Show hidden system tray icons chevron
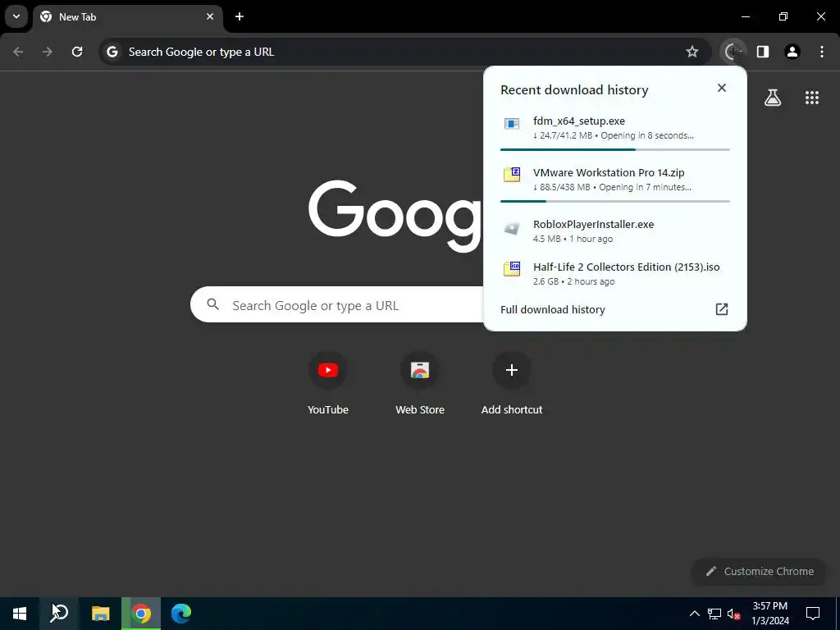Image resolution: width=840 pixels, height=630 pixels. pos(694,614)
